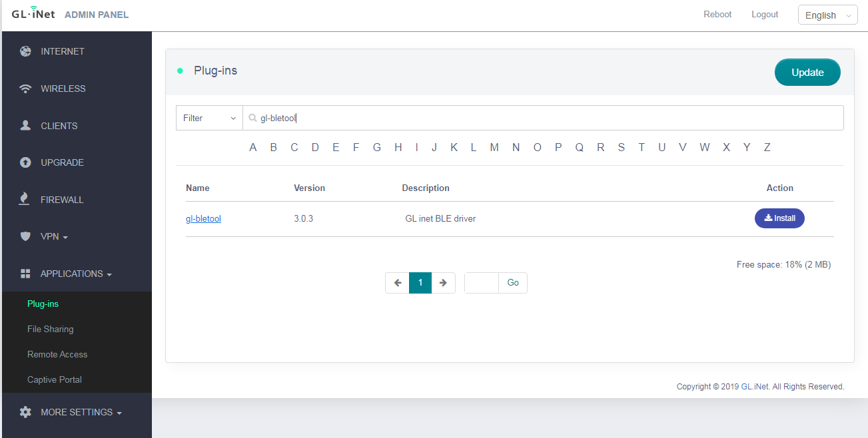Open the English language selector
The height and width of the screenshot is (438, 868).
(827, 15)
